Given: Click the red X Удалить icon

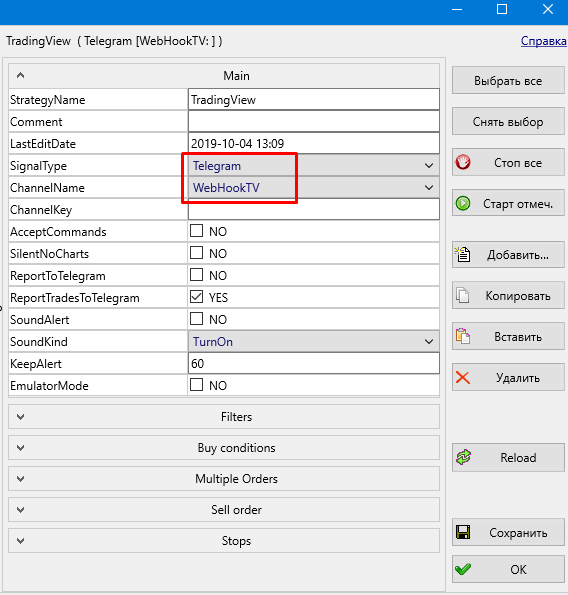Looking at the screenshot, I should [463, 378].
